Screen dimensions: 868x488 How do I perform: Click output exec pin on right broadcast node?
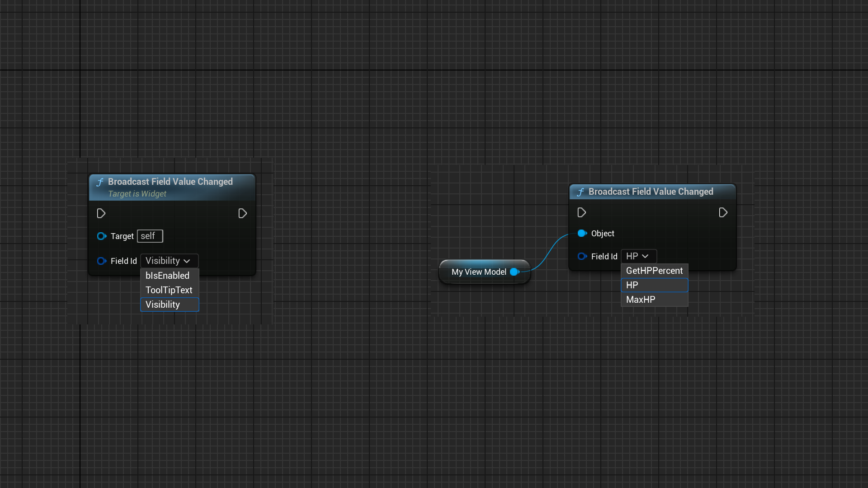point(723,212)
